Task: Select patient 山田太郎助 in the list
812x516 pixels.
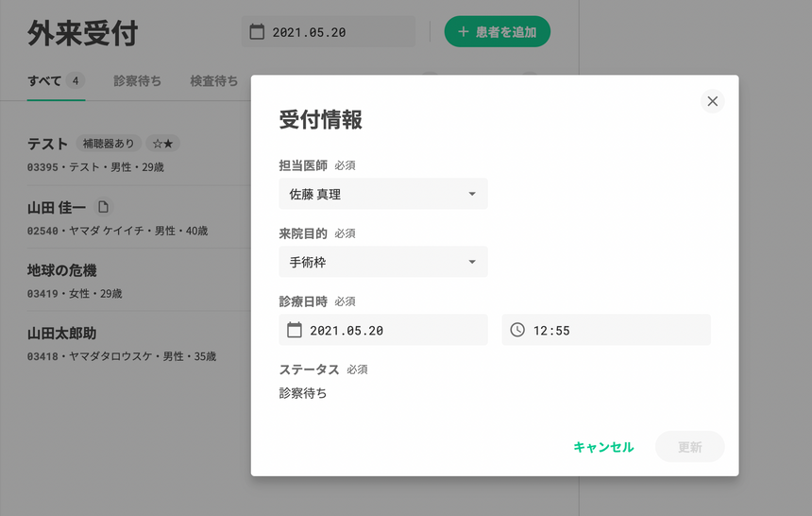Action: tap(62, 334)
